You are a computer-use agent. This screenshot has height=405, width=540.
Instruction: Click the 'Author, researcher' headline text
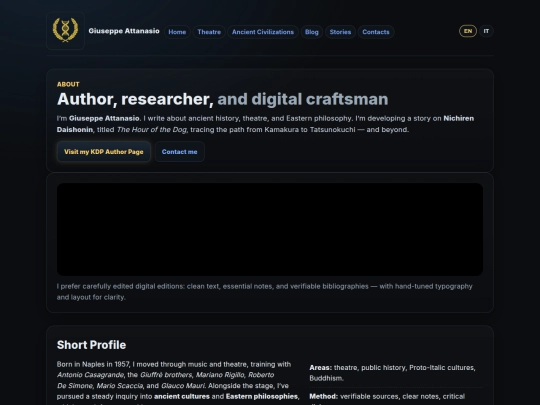click(135, 99)
